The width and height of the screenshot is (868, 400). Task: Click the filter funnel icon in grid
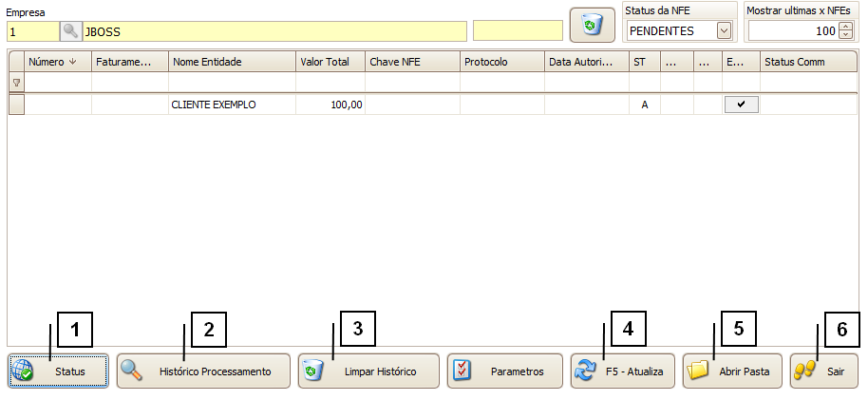(x=16, y=83)
